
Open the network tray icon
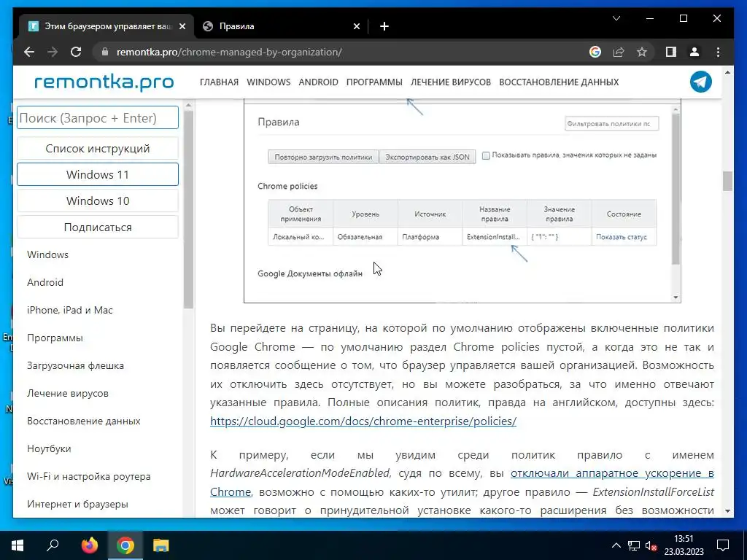634,545
